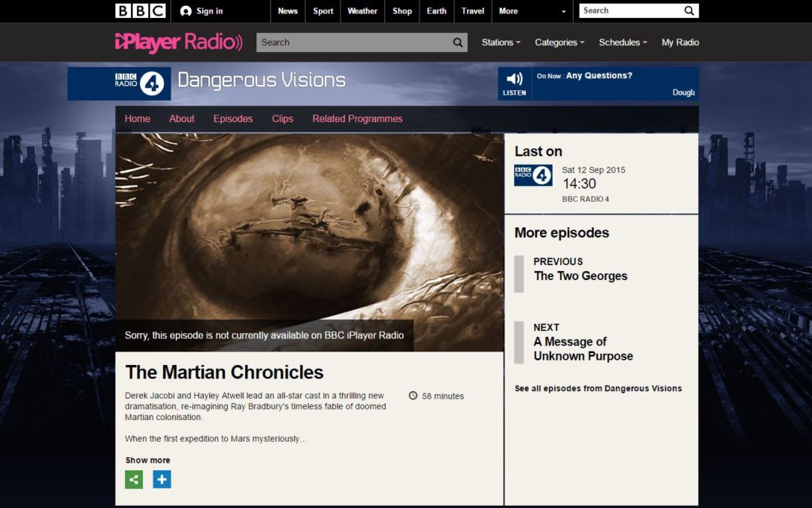Click the iPlayer Radio search magnifier icon
This screenshot has height=508, width=812.
pyautogui.click(x=458, y=42)
